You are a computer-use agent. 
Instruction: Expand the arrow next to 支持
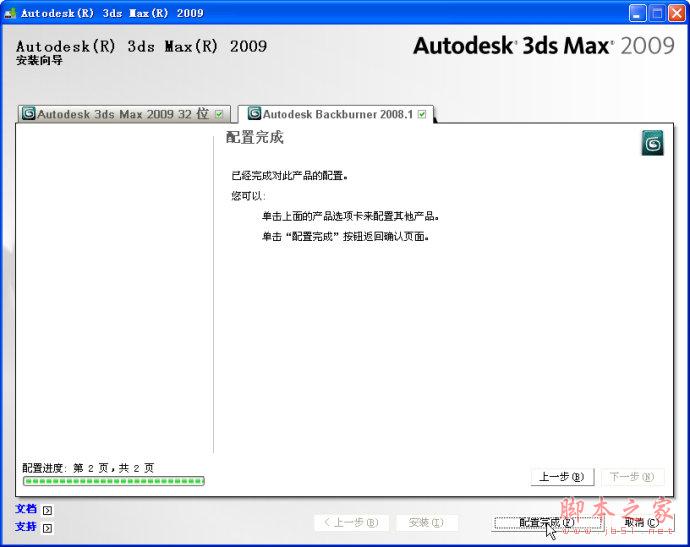click(48, 528)
